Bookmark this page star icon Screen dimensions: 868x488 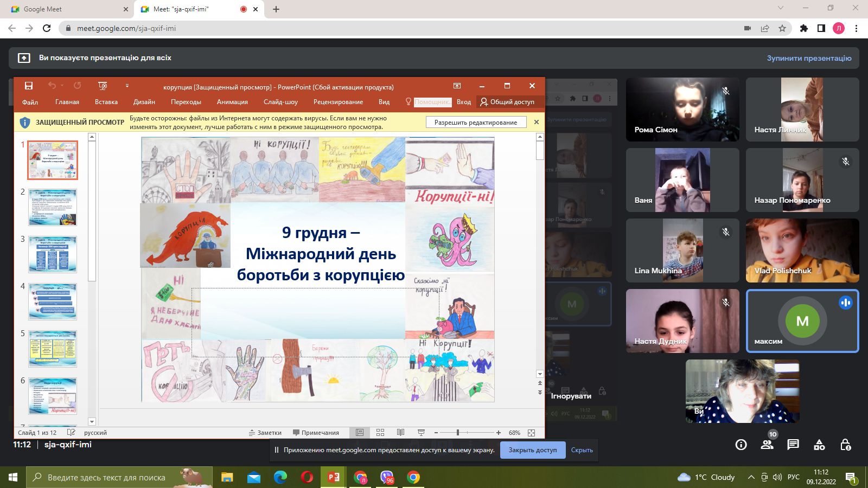pos(782,28)
